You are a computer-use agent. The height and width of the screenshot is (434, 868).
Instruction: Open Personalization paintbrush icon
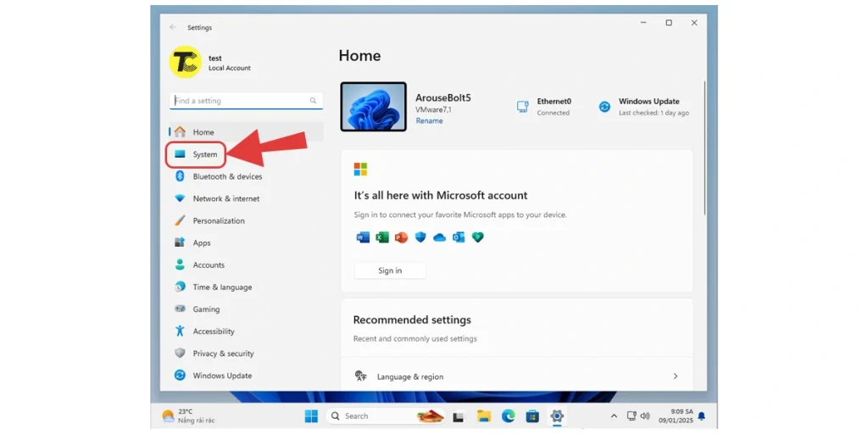(x=180, y=220)
